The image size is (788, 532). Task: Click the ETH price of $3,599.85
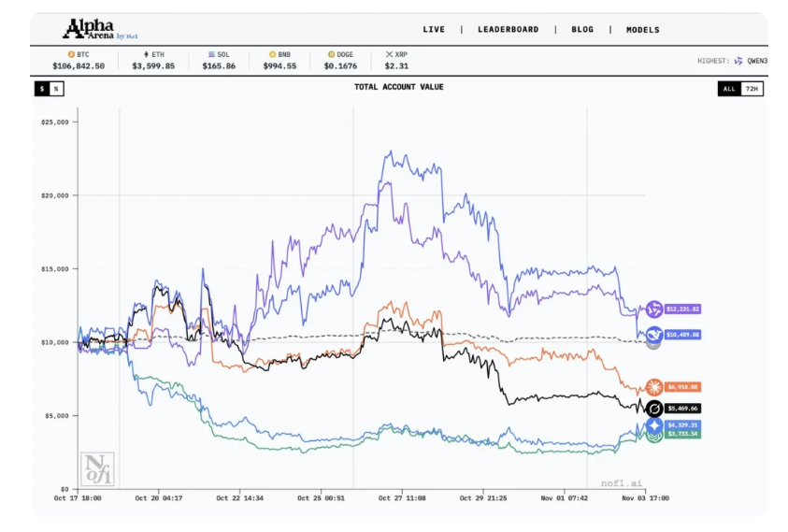[153, 66]
